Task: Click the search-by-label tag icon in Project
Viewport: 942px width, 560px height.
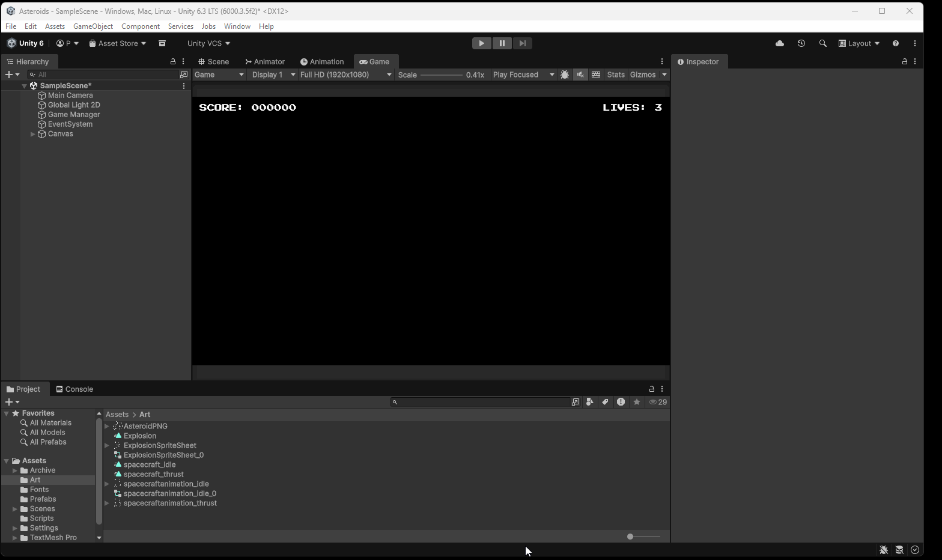Action: click(x=606, y=402)
